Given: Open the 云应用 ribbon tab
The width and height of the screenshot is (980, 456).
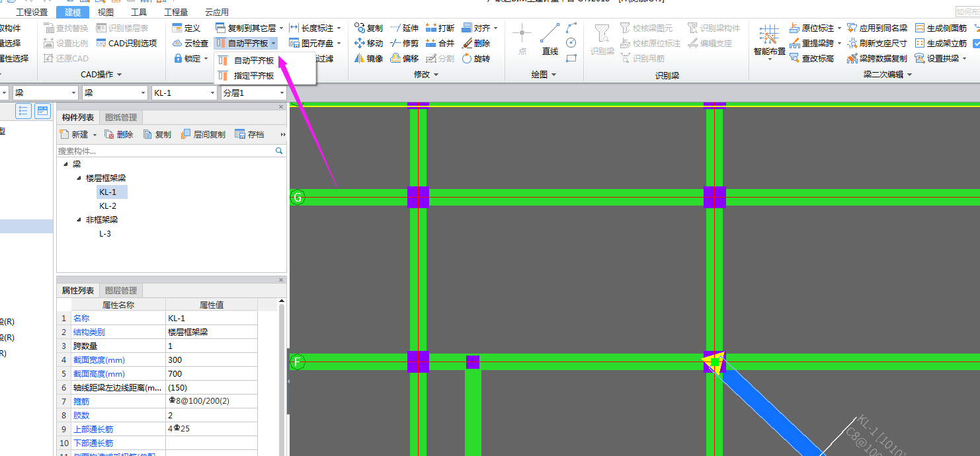Looking at the screenshot, I should [x=217, y=12].
